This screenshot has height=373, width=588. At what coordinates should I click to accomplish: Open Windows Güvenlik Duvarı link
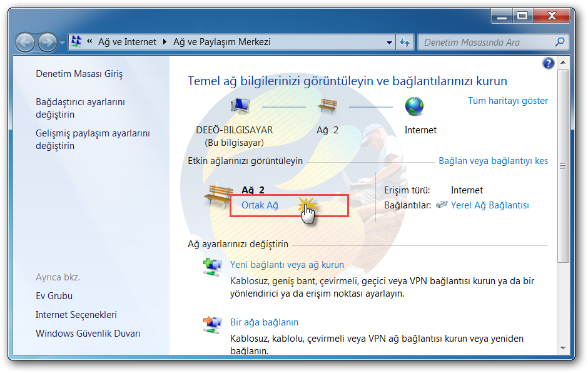pos(88,334)
